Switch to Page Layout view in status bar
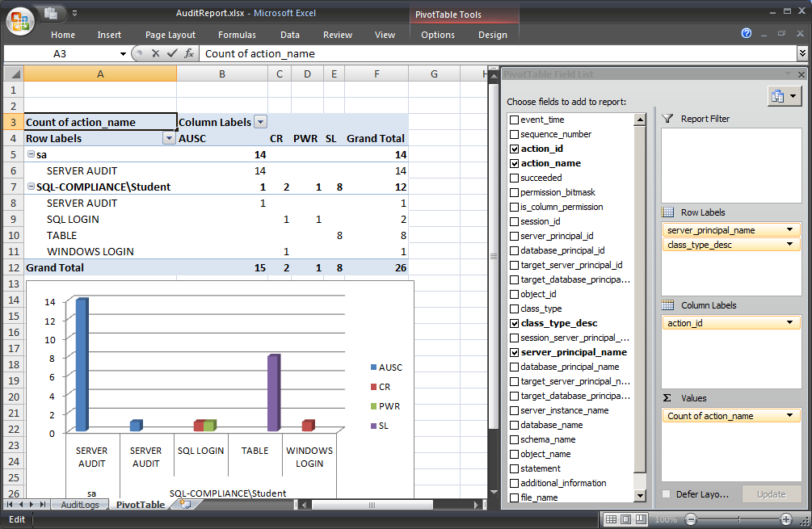The width and height of the screenshot is (812, 529). pyautogui.click(x=626, y=519)
